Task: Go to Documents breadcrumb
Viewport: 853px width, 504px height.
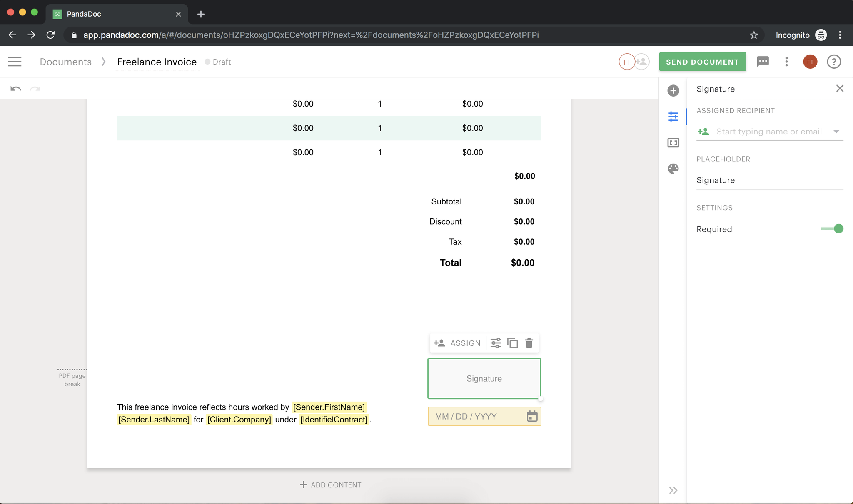Action: (x=65, y=62)
